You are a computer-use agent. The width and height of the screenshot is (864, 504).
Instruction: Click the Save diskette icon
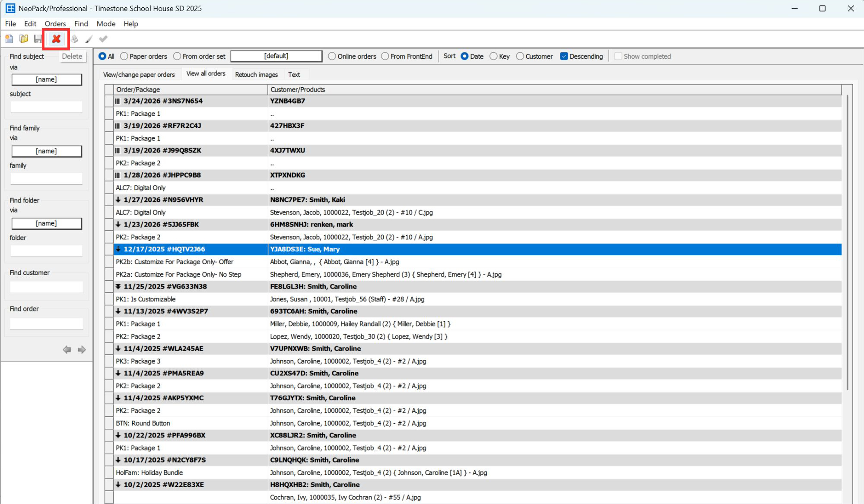tap(37, 39)
